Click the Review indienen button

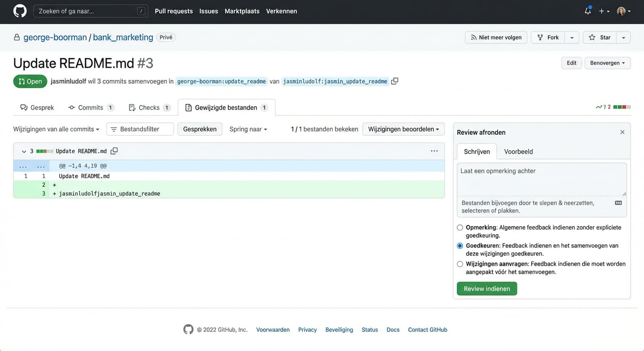(487, 289)
